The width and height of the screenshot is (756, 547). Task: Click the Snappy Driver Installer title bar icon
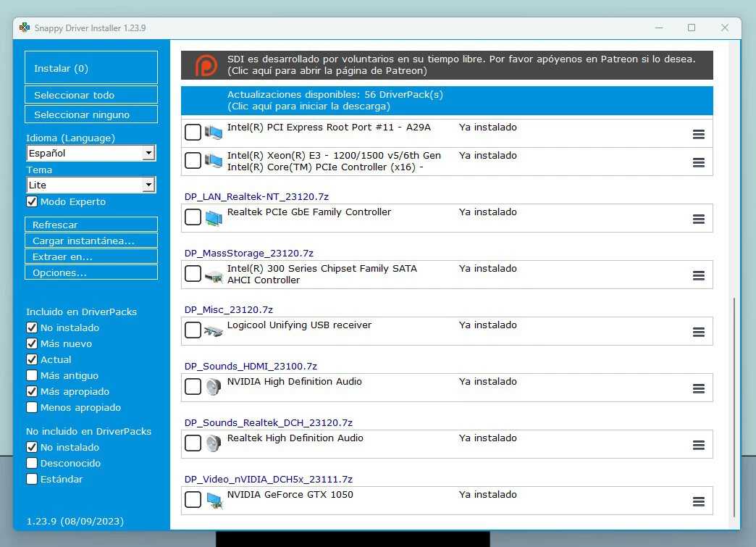[x=24, y=28]
